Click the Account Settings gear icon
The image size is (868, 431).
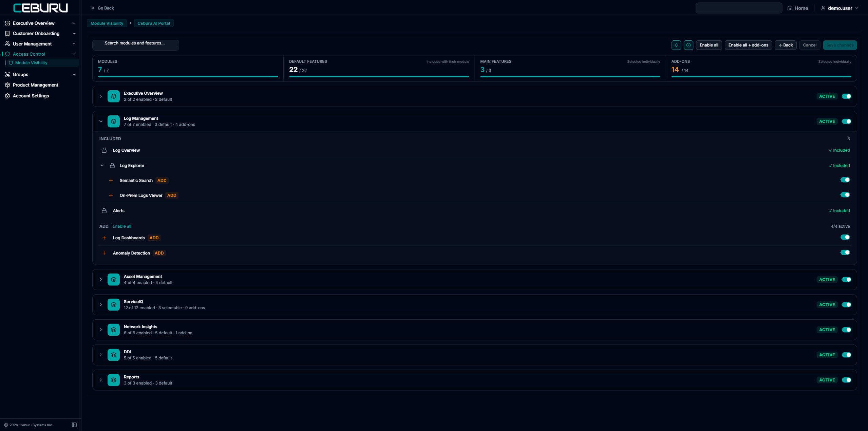(7, 96)
